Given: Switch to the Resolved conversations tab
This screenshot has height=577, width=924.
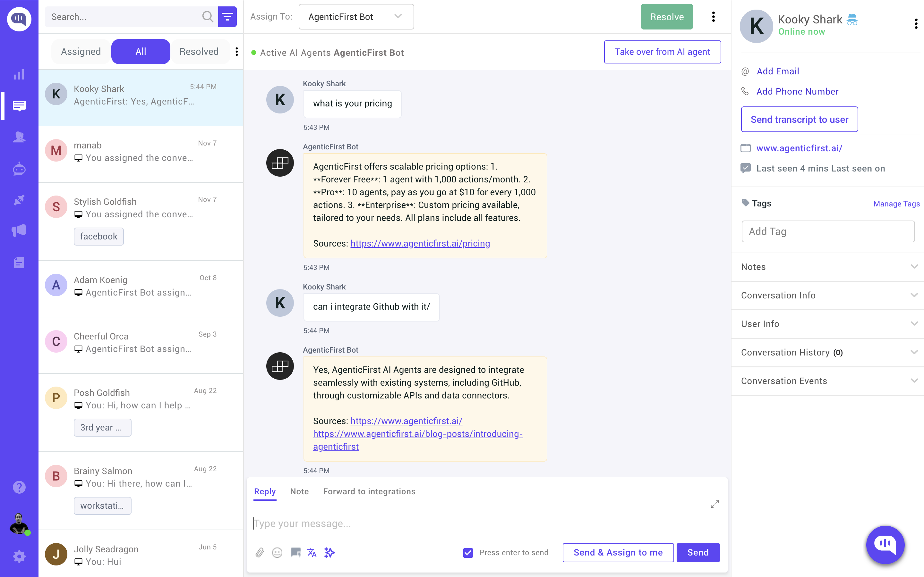Looking at the screenshot, I should click(199, 52).
